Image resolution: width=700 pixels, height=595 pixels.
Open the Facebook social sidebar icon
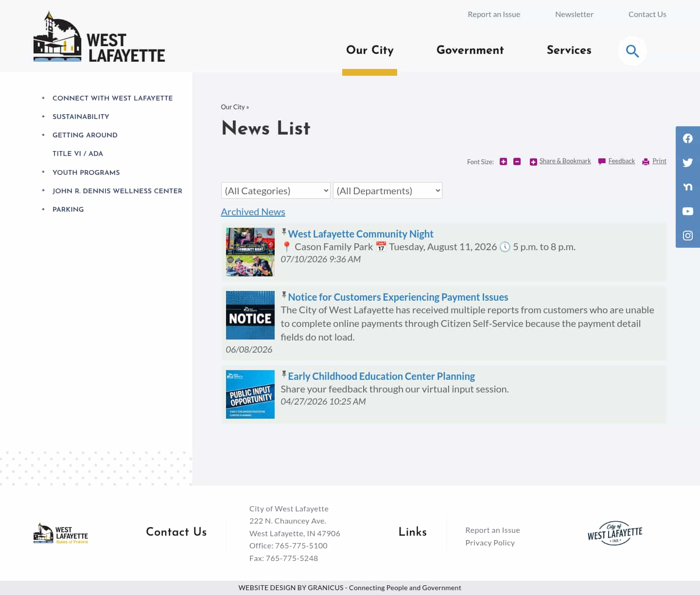click(x=688, y=138)
